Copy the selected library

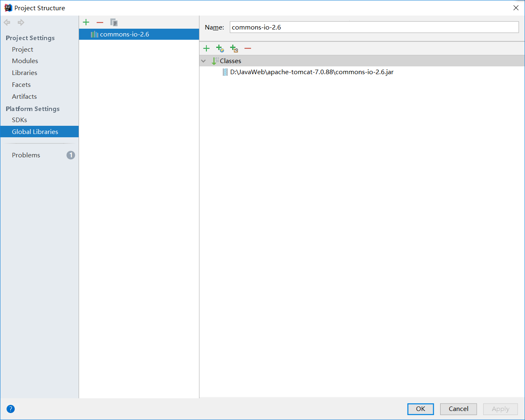114,22
